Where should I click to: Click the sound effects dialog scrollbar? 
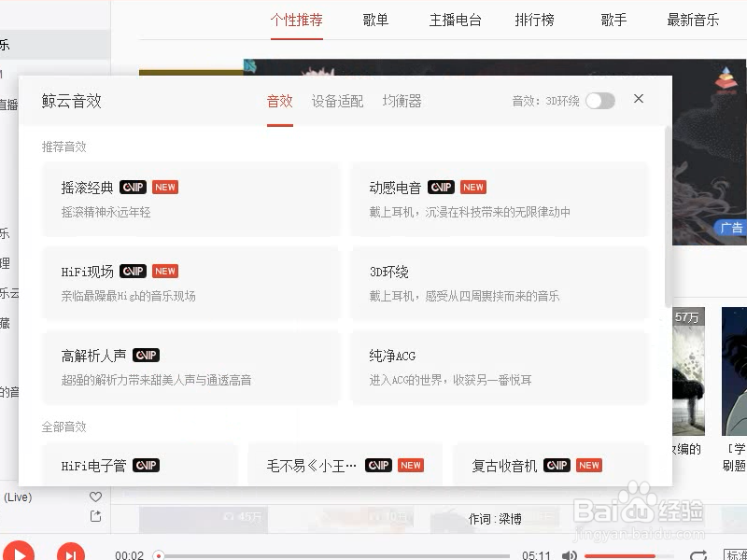coord(668,217)
